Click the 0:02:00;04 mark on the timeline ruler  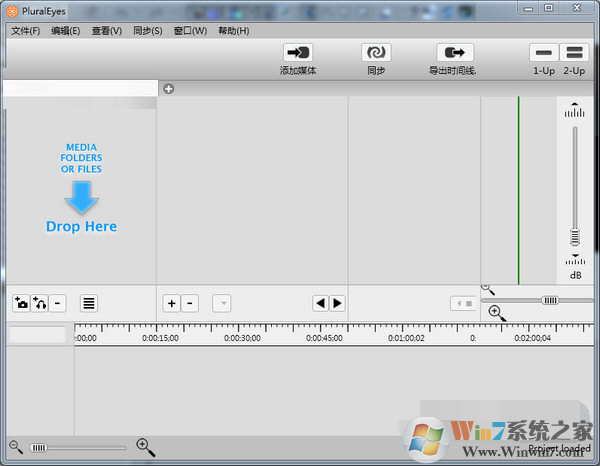532,338
